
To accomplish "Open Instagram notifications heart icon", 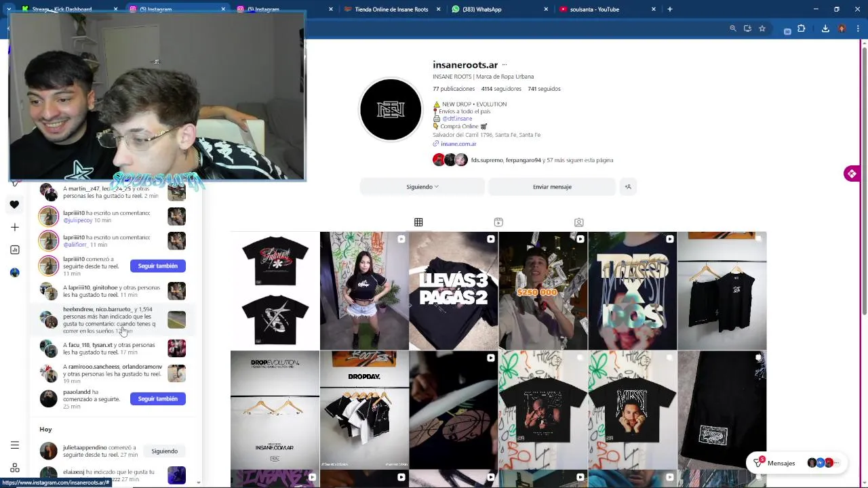I will coord(14,205).
